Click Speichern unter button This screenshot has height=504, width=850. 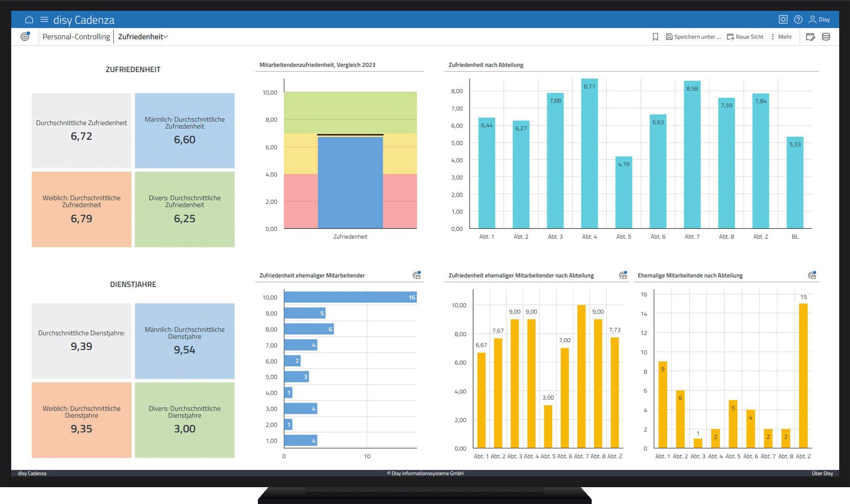coord(693,37)
